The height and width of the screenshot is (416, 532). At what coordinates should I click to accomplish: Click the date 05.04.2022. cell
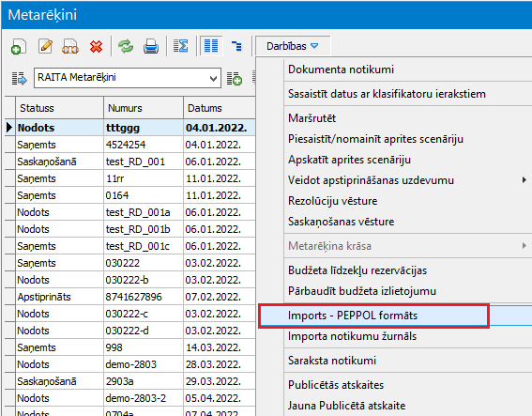220,398
